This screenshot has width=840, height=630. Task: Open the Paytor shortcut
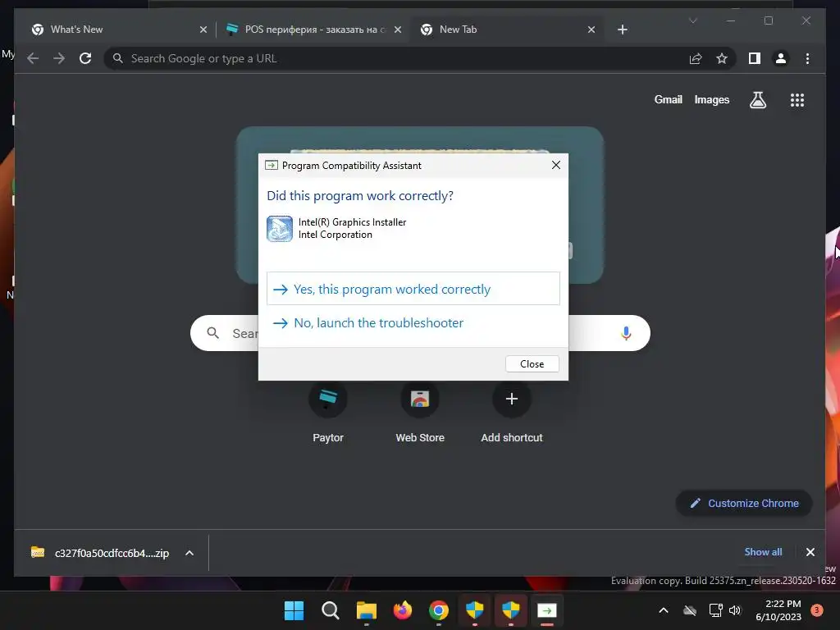click(328, 413)
